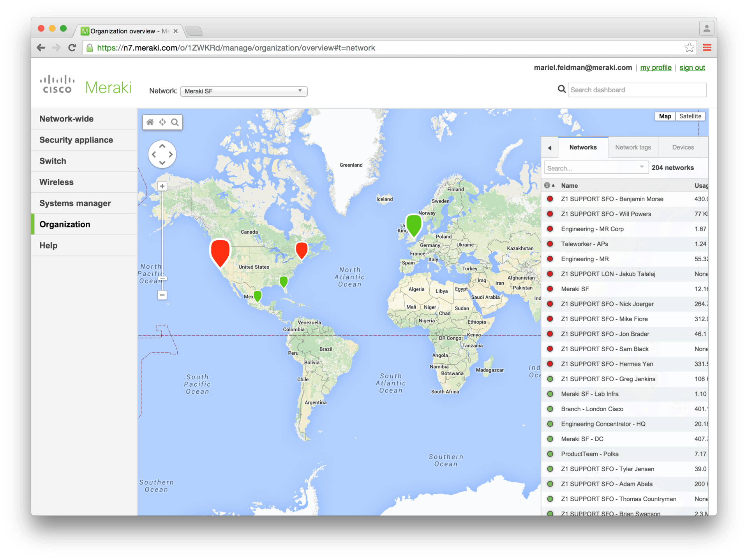Click the map crosshair locate icon
The width and height of the screenshot is (748, 560).
click(x=162, y=122)
